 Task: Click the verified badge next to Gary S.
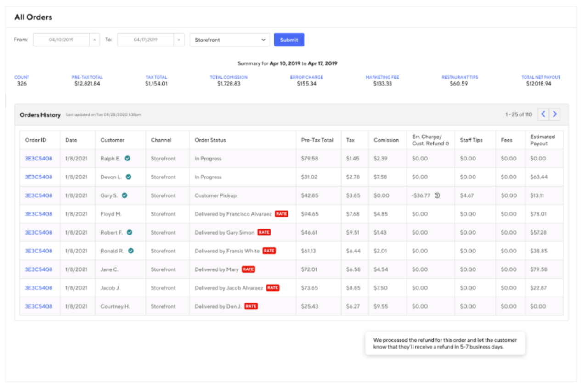pyautogui.click(x=124, y=195)
